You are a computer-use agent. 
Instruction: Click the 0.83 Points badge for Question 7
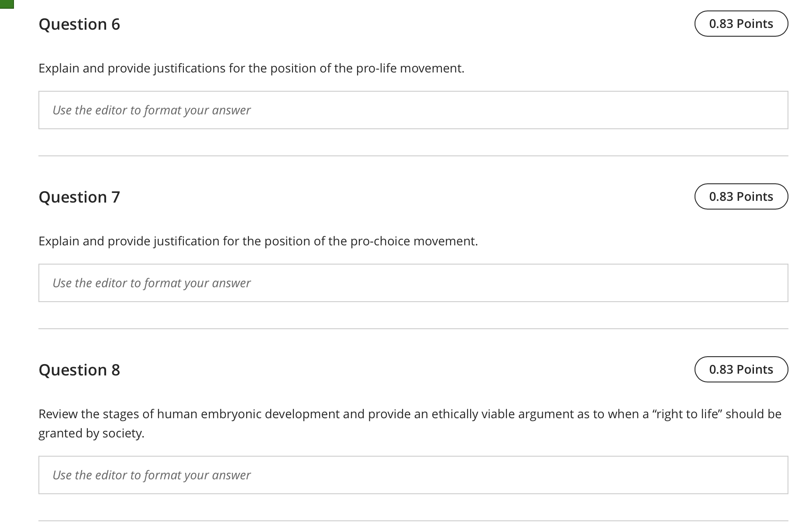(741, 196)
